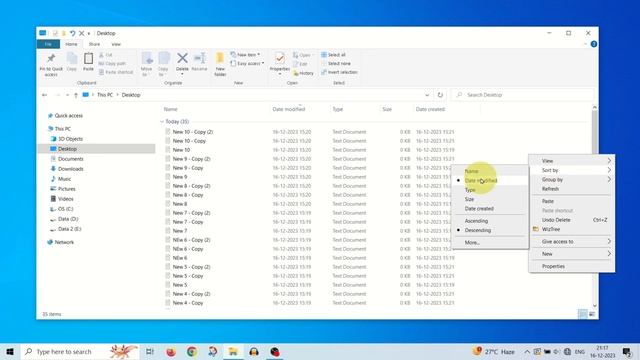Click the Rename ribbon icon

199,62
